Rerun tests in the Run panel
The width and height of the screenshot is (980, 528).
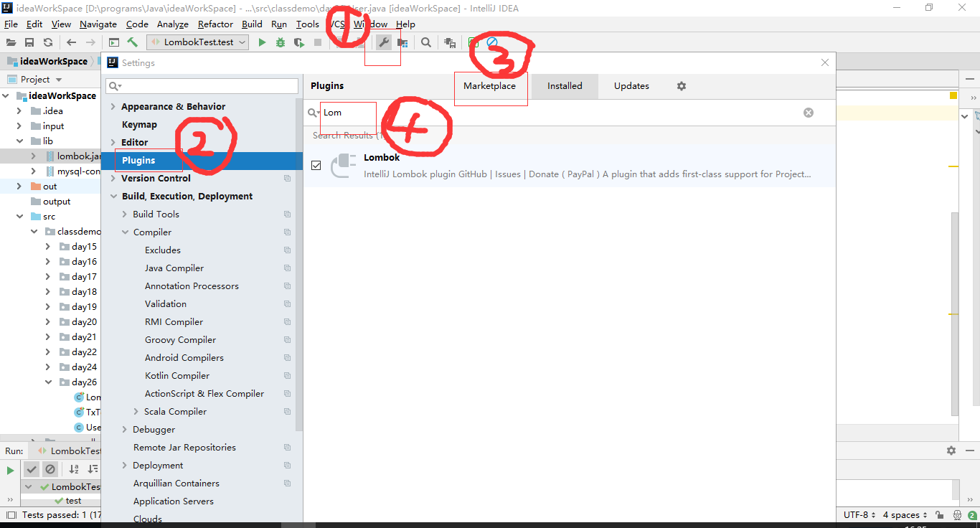[10, 471]
